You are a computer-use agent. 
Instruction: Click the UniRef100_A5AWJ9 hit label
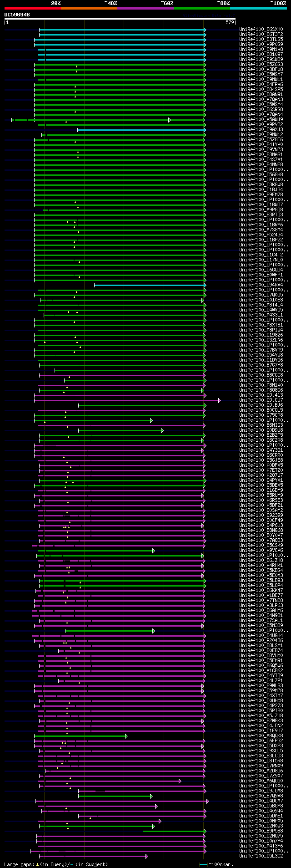click(x=261, y=120)
